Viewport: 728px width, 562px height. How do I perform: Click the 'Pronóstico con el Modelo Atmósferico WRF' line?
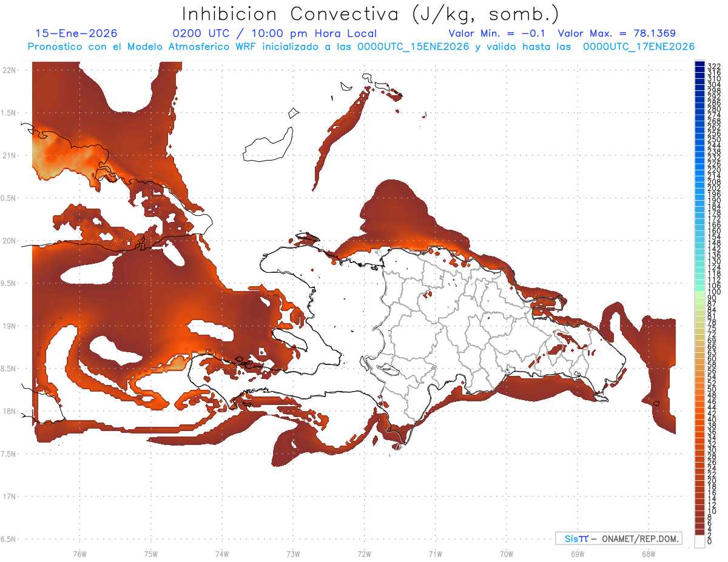361,46
